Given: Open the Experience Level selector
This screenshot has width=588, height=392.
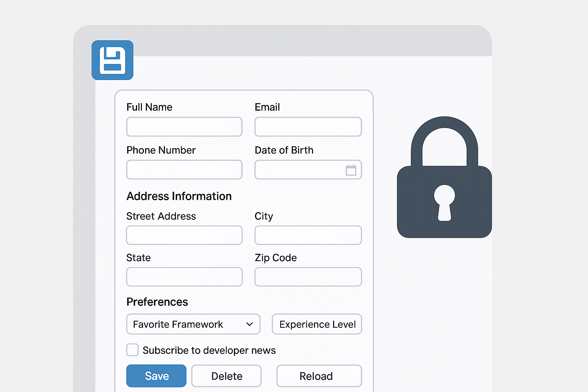Looking at the screenshot, I should pyautogui.click(x=317, y=324).
